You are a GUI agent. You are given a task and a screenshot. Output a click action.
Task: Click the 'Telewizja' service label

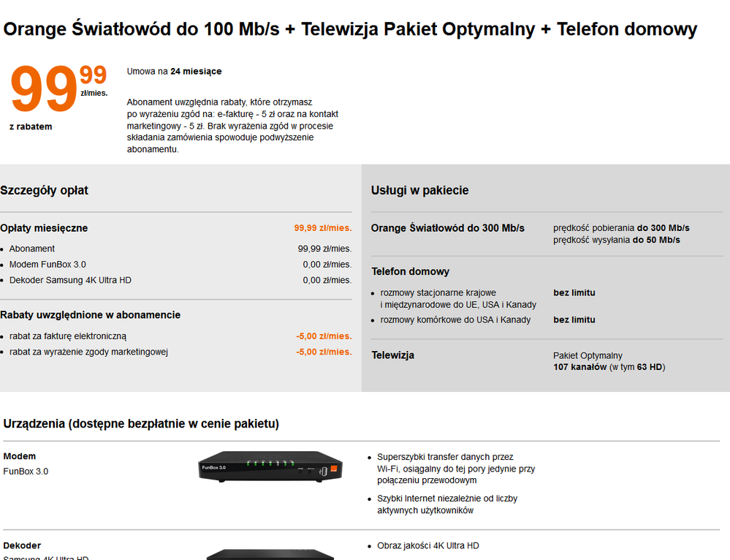pos(392,355)
